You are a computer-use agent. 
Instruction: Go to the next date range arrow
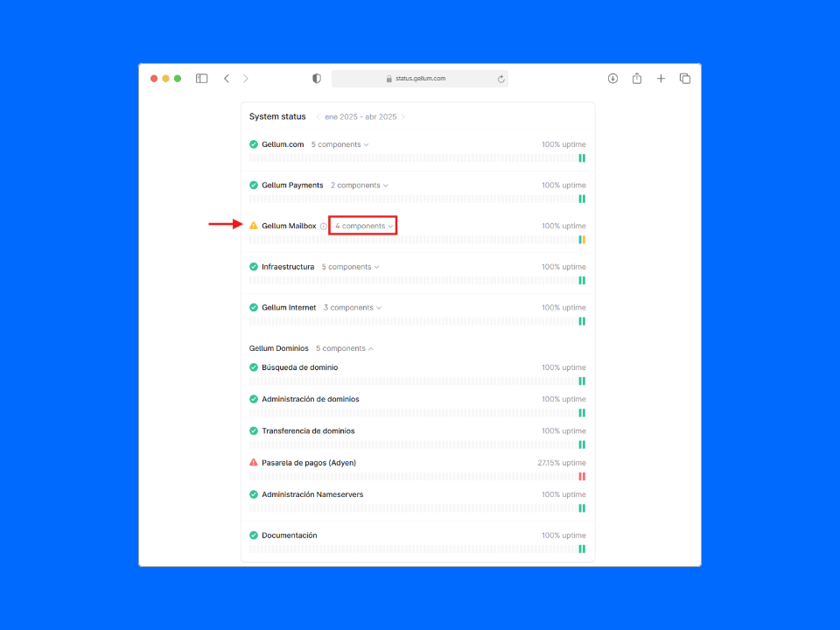402,116
